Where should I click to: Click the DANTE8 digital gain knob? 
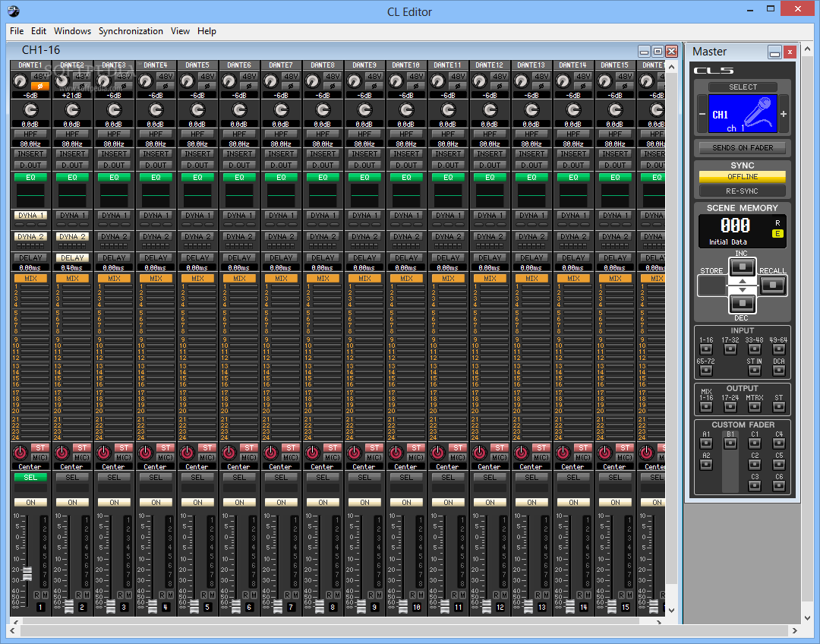click(x=323, y=110)
